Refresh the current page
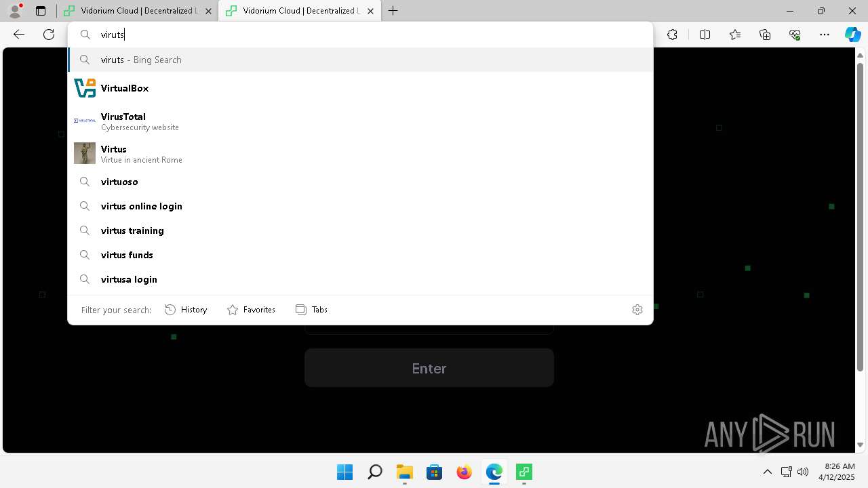Viewport: 868px width, 488px height. (x=49, y=35)
